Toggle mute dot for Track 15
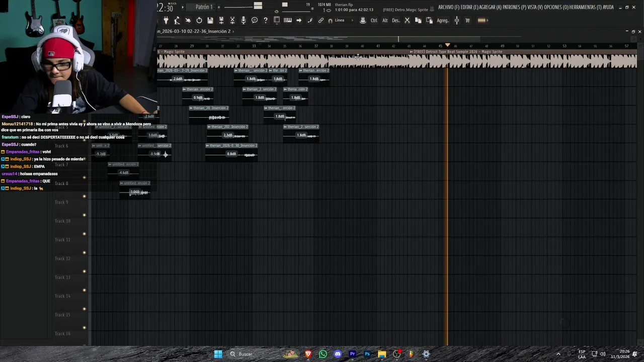The image size is (644, 362). click(84, 328)
